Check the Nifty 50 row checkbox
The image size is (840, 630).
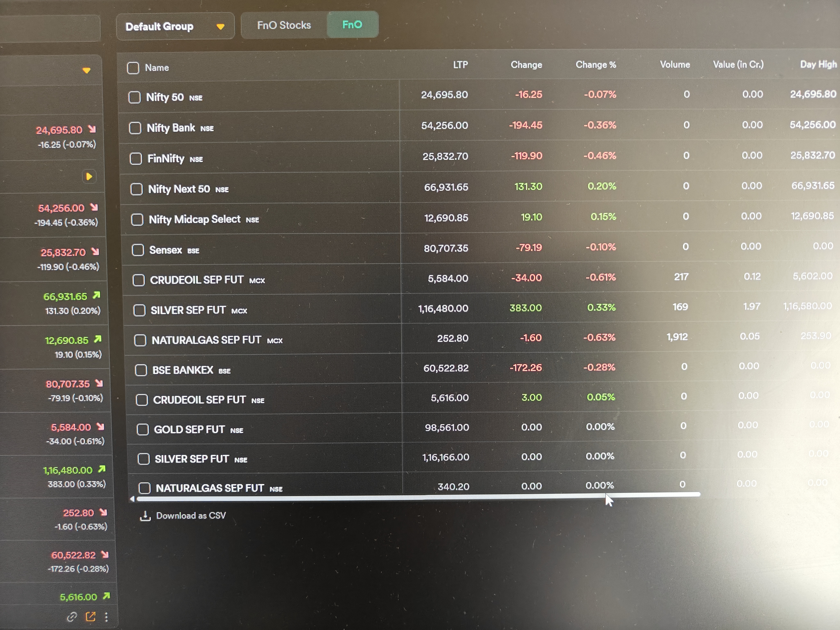[x=135, y=97]
